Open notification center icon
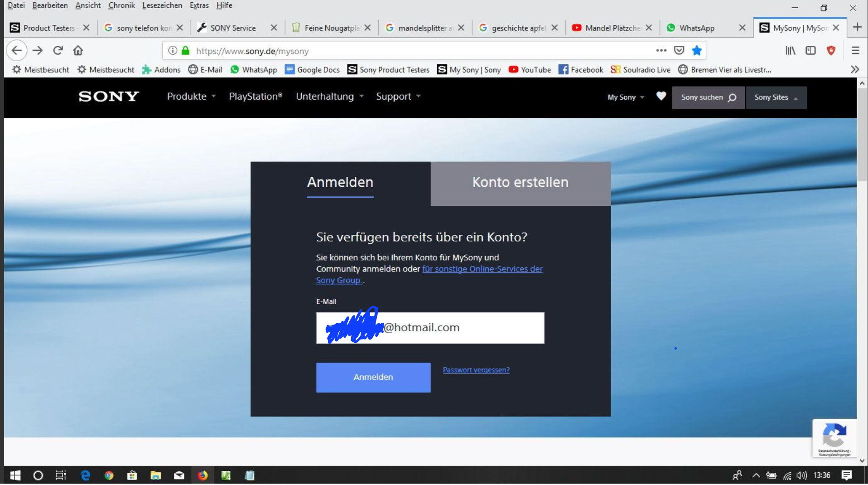The height and width of the screenshot is (485, 868). 846,475
